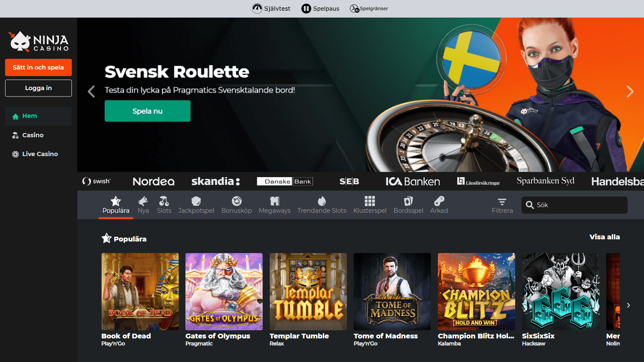
Task: Select the Populära star category icon
Action: point(115,201)
